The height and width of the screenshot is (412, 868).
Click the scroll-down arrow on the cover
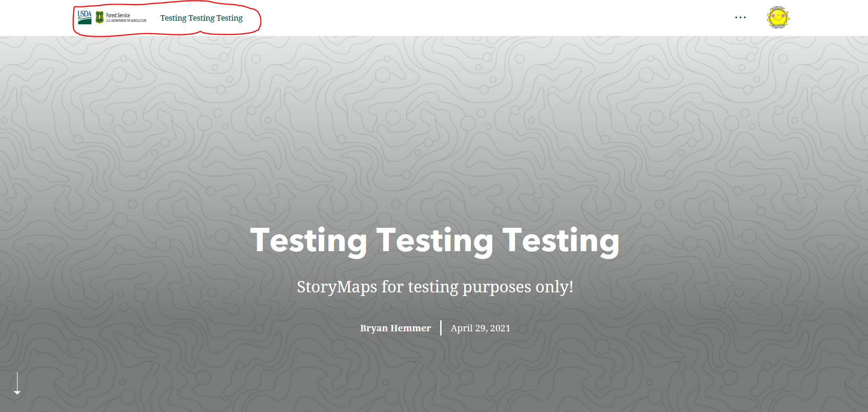pyautogui.click(x=17, y=383)
